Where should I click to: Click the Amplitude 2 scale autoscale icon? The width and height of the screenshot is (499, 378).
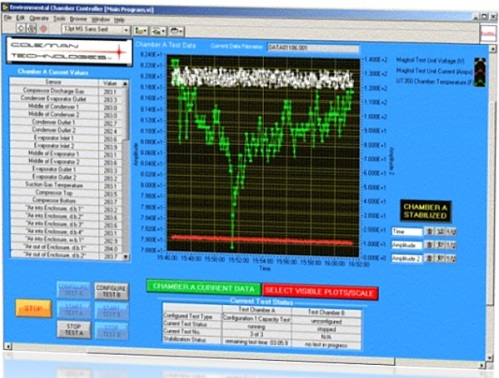coord(440,258)
